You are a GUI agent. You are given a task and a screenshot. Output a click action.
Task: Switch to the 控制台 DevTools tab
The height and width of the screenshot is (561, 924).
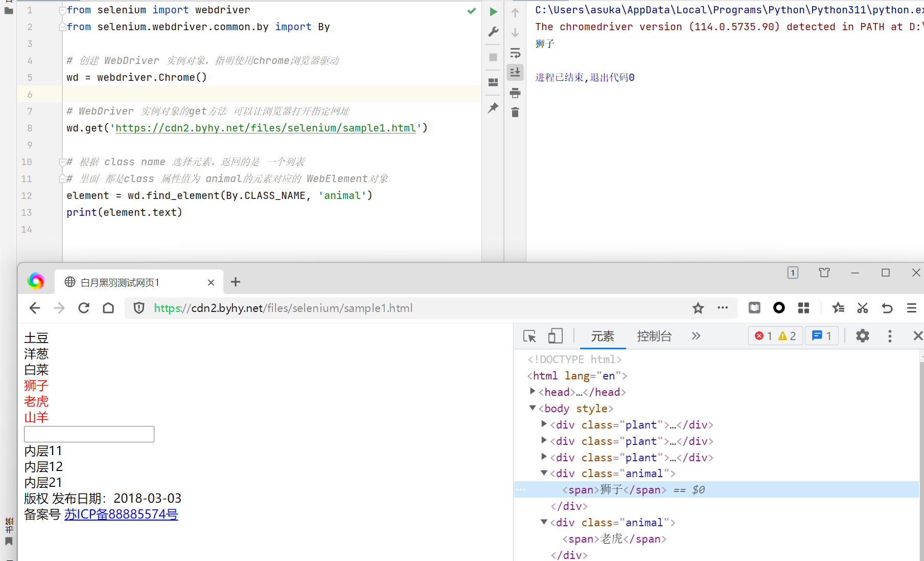(x=654, y=336)
